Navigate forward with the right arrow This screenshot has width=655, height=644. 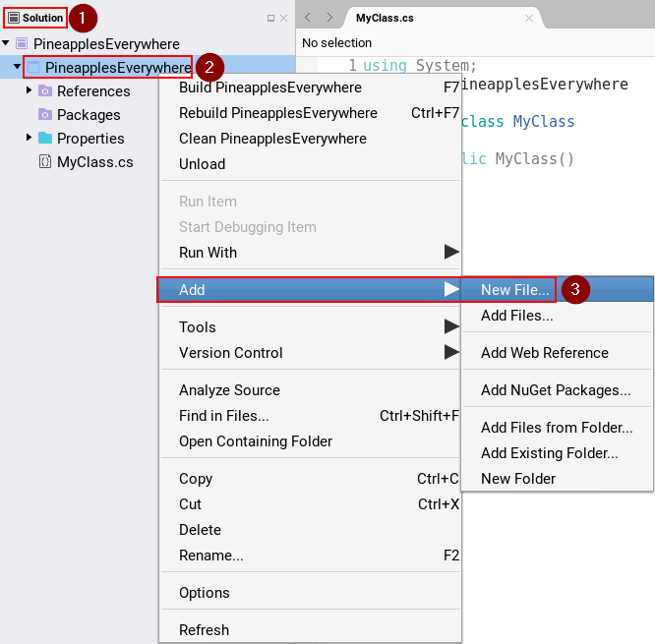(329, 18)
